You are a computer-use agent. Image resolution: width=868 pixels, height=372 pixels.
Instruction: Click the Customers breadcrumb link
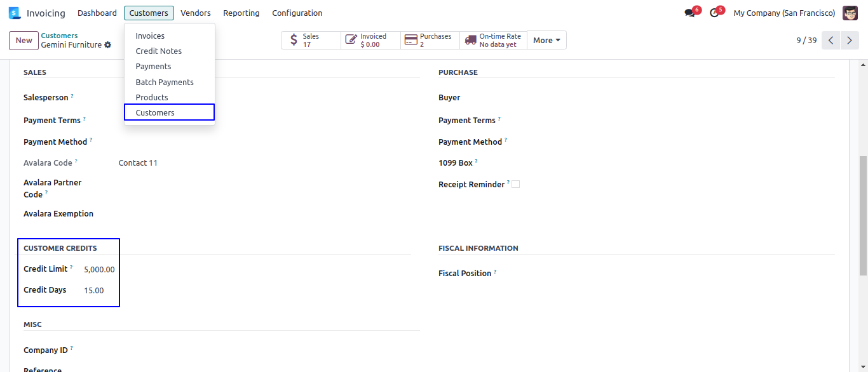pos(60,36)
